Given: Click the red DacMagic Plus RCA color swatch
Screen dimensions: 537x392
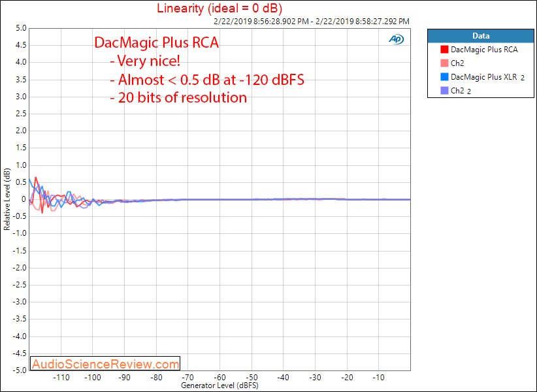Looking at the screenshot, I should (444, 49).
